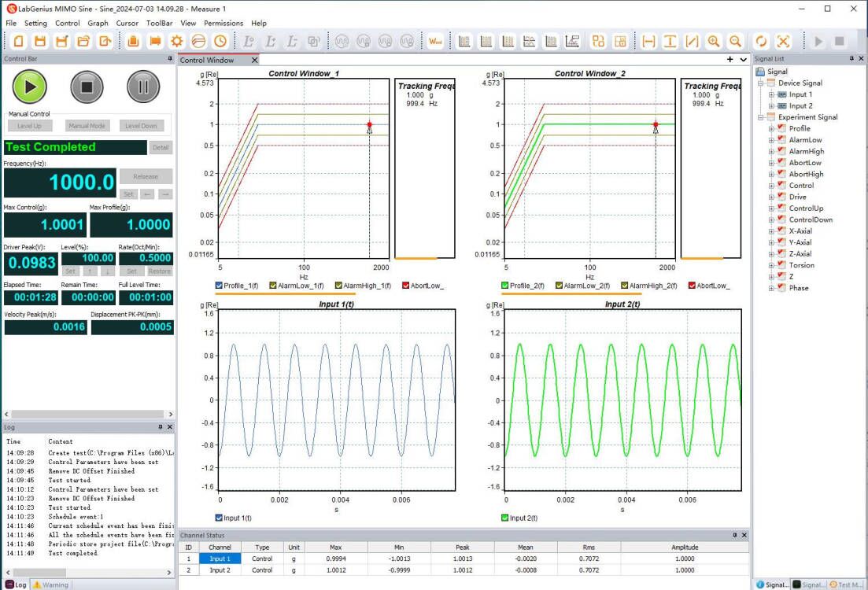The width and height of the screenshot is (868, 590).
Task: Click the orange W waveform toolbar icon
Action: point(436,41)
